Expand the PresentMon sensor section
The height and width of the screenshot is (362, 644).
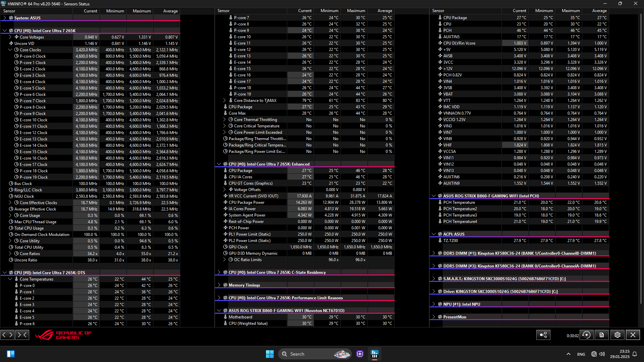(x=434, y=317)
